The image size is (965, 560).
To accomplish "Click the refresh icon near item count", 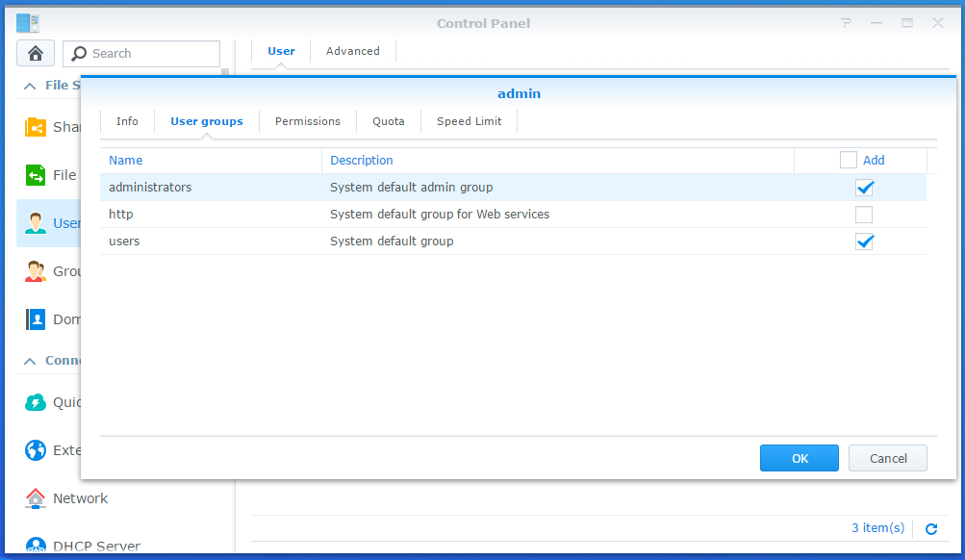I will [x=929, y=528].
